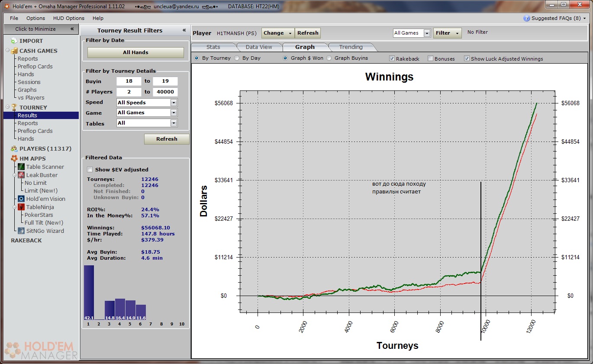Open vs Players under CASH GAMES
The height and width of the screenshot is (364, 593).
[x=31, y=97]
